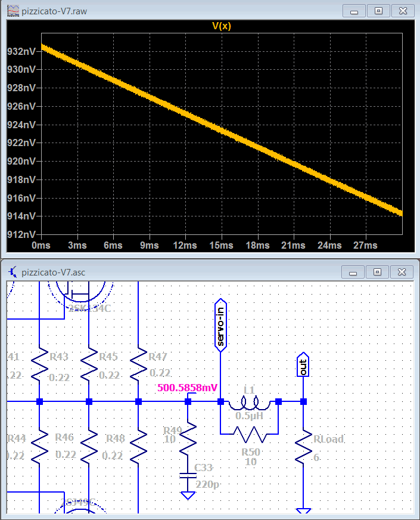
Task: Click the pizzicato-V7.raw title text
Action: (x=54, y=11)
